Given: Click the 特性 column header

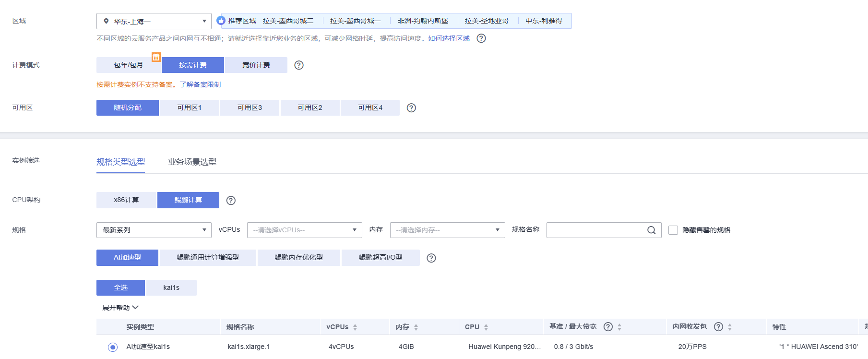Looking at the screenshot, I should [779, 327].
